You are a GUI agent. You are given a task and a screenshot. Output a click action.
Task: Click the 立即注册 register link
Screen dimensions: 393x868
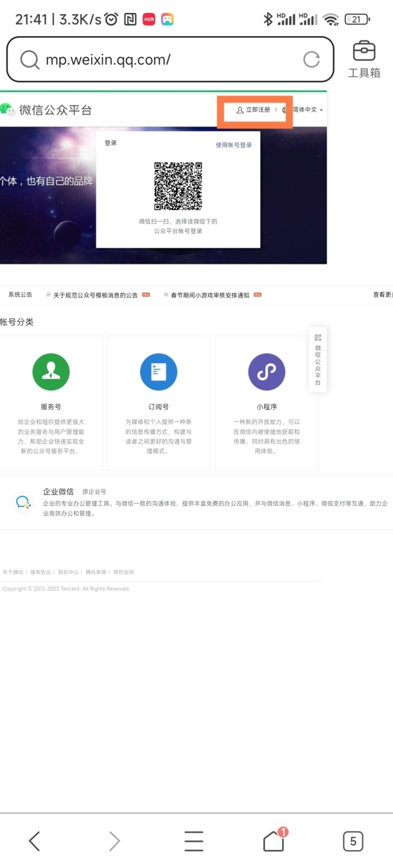click(x=253, y=110)
